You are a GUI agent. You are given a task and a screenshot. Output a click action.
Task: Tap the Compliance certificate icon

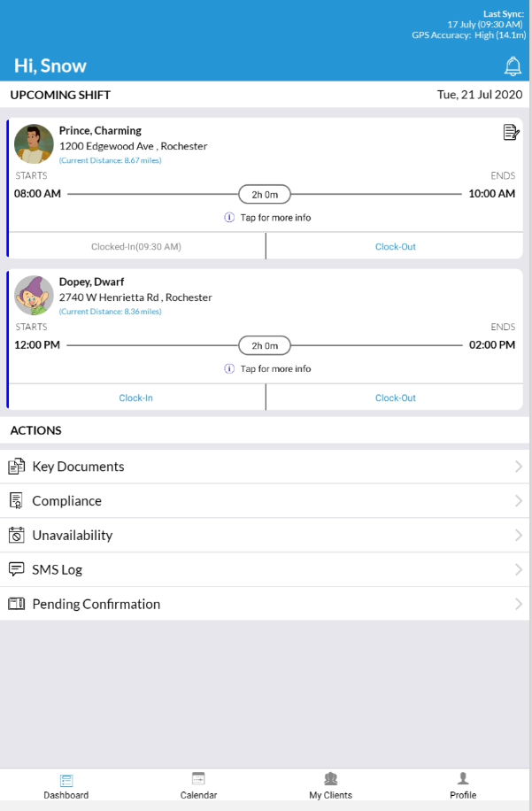[x=16, y=501]
